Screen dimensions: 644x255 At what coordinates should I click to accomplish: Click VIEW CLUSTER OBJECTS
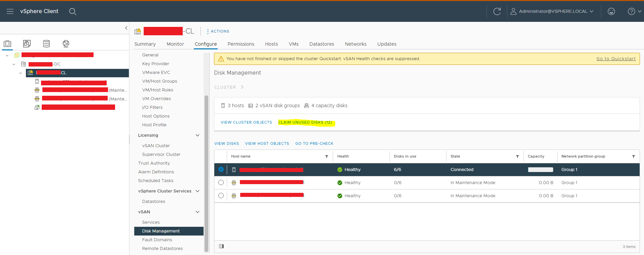click(246, 122)
